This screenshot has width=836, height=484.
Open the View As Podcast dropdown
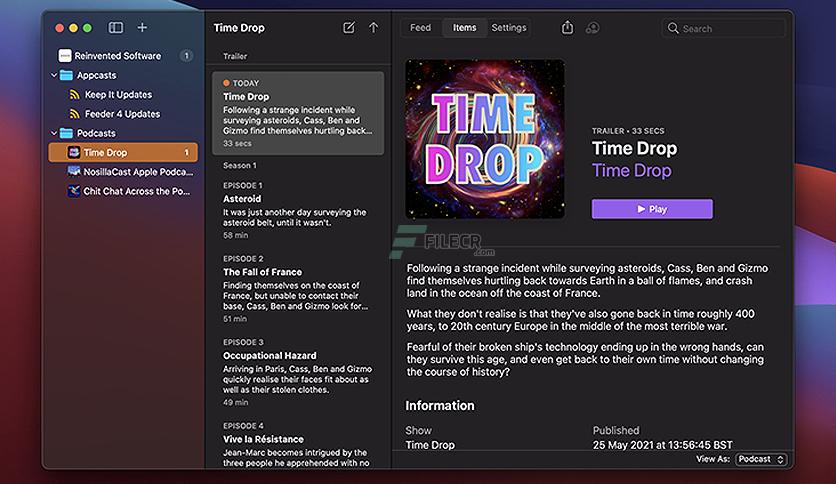point(761,459)
